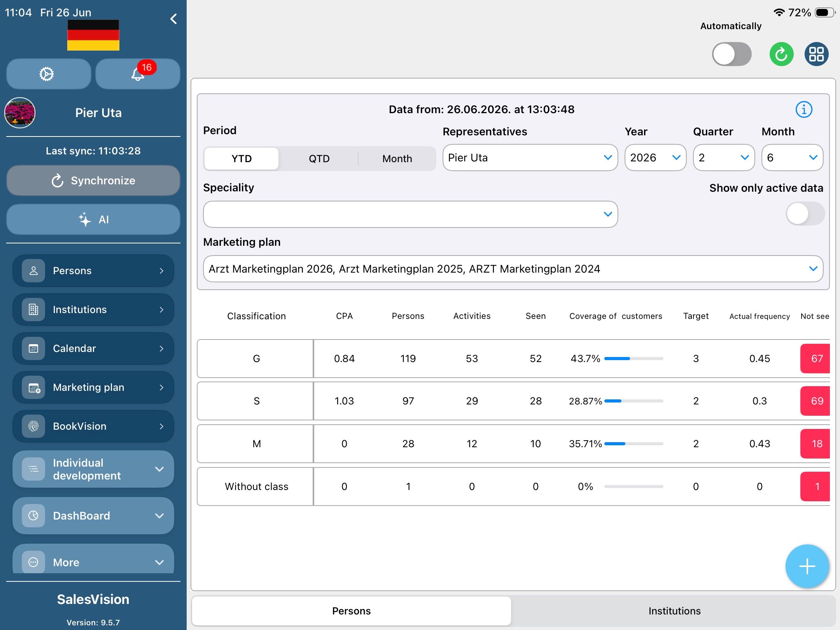
Task: Open the grid layout view icon
Action: [816, 54]
